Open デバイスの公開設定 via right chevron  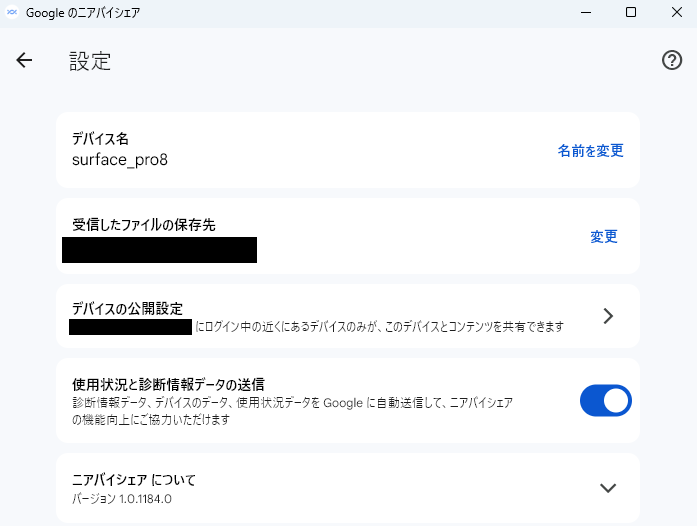point(608,316)
